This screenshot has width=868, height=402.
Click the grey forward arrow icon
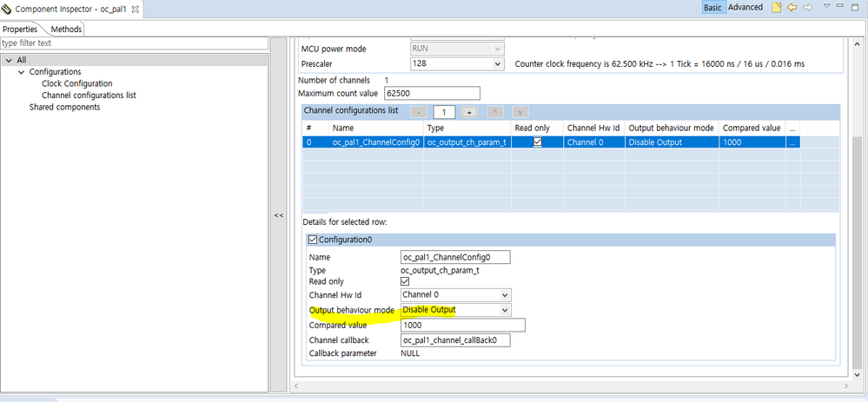coord(808,8)
